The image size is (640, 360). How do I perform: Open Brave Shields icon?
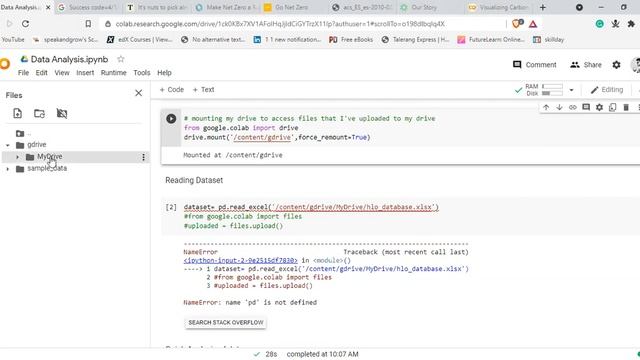pos(517,24)
